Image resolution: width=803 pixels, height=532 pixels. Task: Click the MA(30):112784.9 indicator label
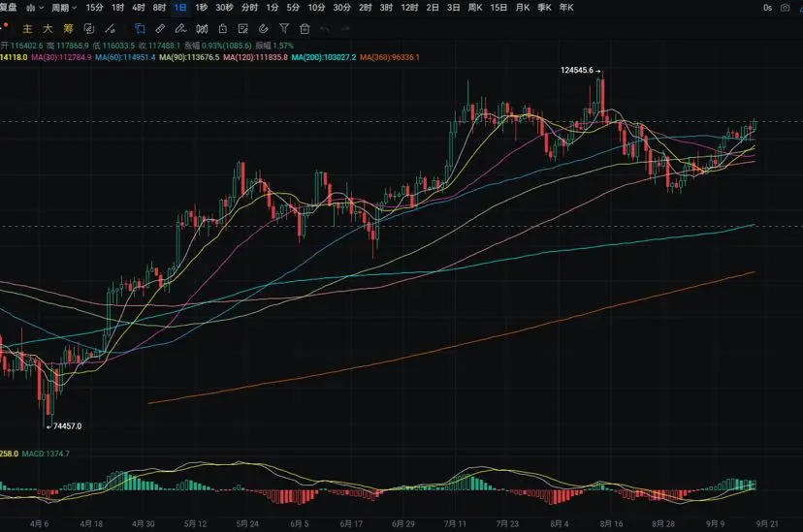[61, 57]
